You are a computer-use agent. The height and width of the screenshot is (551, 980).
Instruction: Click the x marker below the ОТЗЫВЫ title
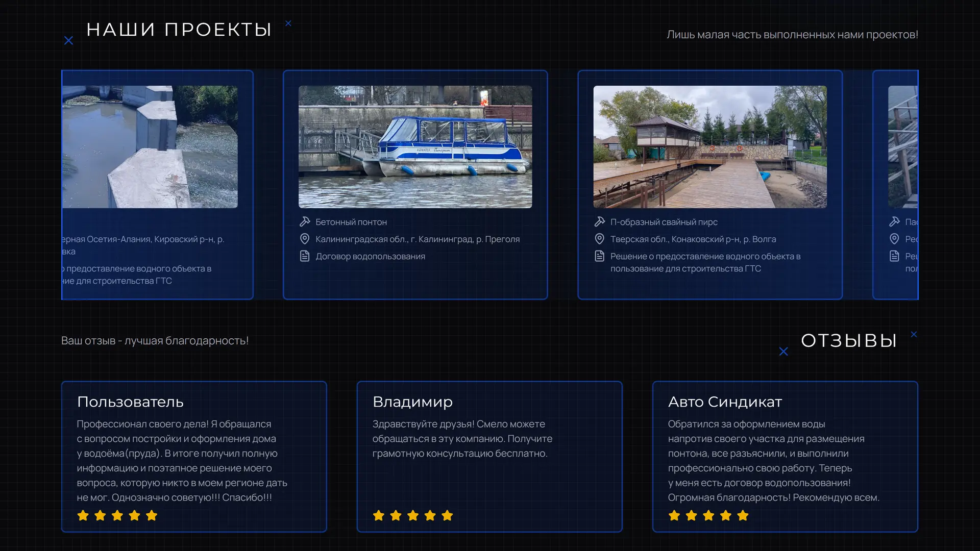[x=784, y=351]
